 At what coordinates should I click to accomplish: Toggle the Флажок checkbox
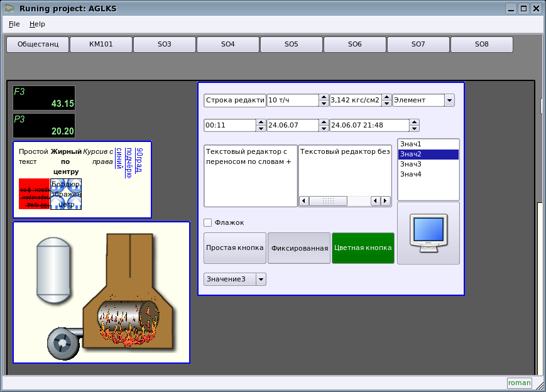(x=208, y=222)
